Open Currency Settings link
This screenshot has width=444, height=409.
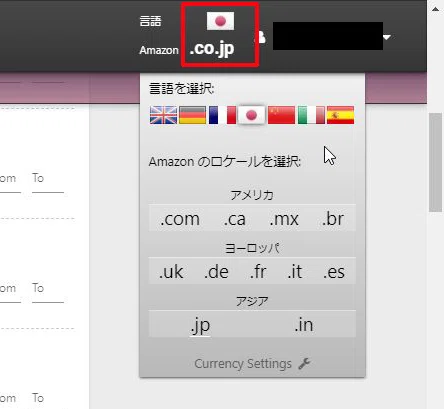(243, 364)
